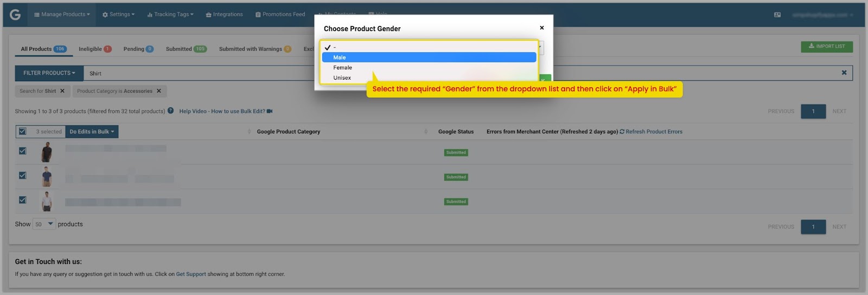This screenshot has width=868, height=295.
Task: Click '3 selected' label in table header
Action: (x=49, y=132)
